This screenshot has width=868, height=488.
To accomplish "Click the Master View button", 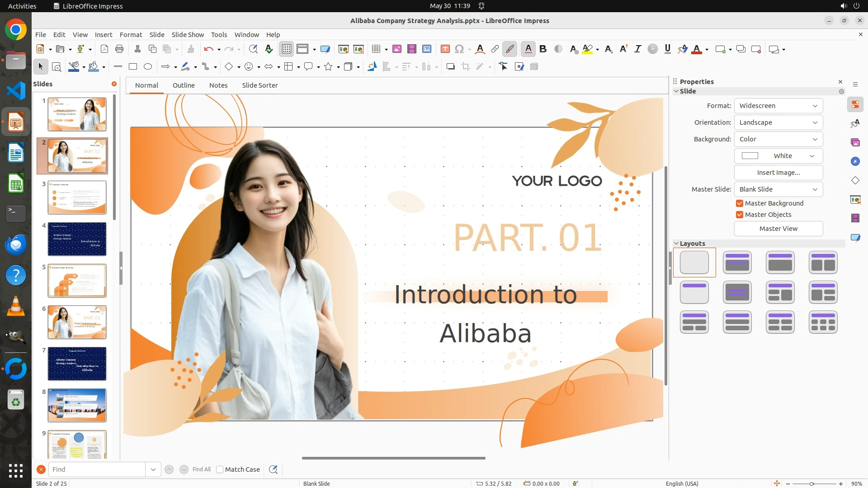I will (778, 229).
